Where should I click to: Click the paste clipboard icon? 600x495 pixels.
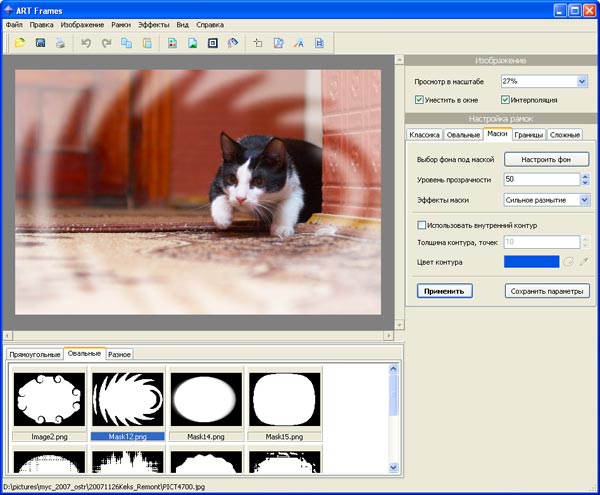[147, 43]
